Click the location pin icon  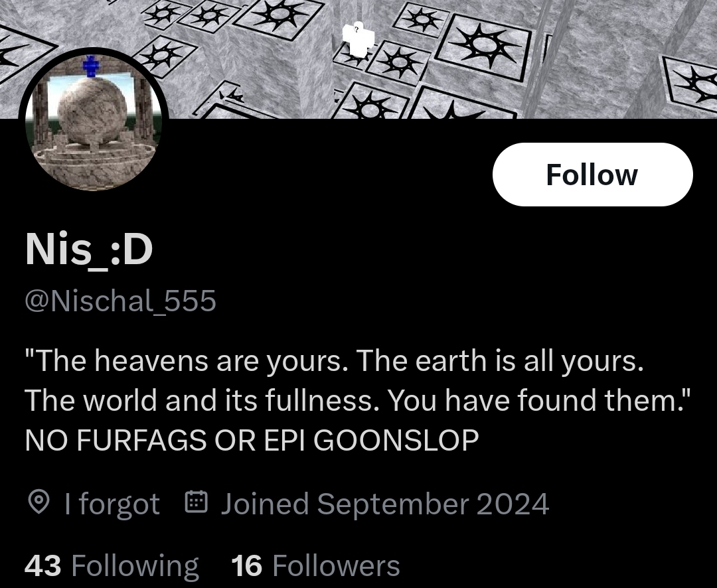coord(39,502)
